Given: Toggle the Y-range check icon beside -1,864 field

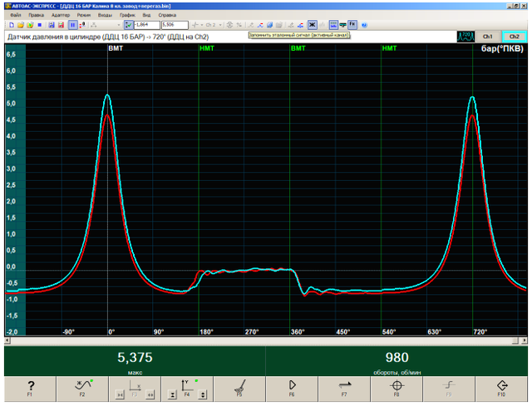Looking at the screenshot, I should tap(129, 25).
